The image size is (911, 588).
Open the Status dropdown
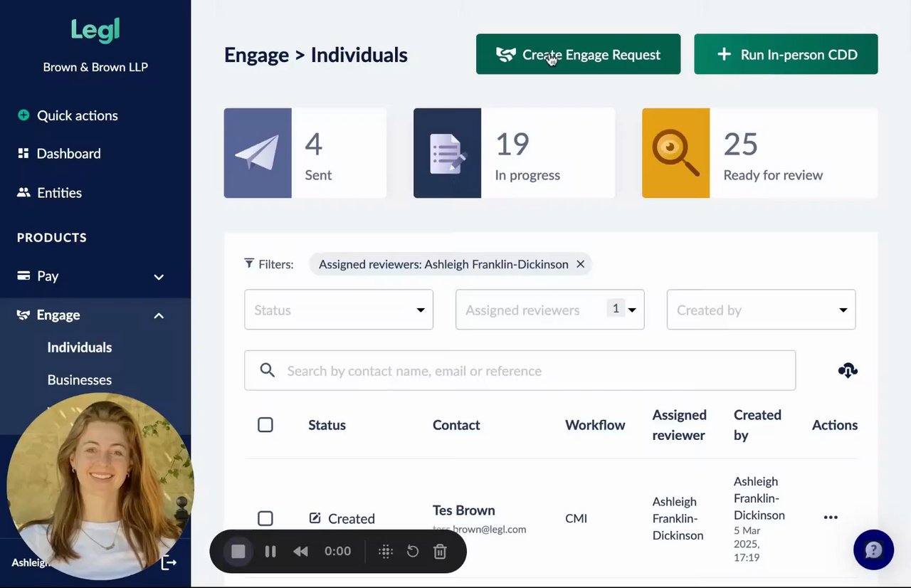(339, 310)
